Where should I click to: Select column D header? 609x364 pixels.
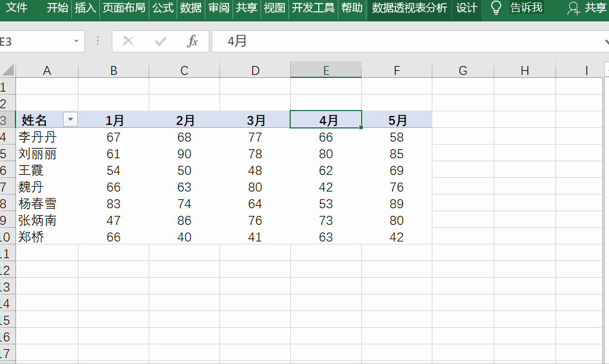[x=255, y=70]
